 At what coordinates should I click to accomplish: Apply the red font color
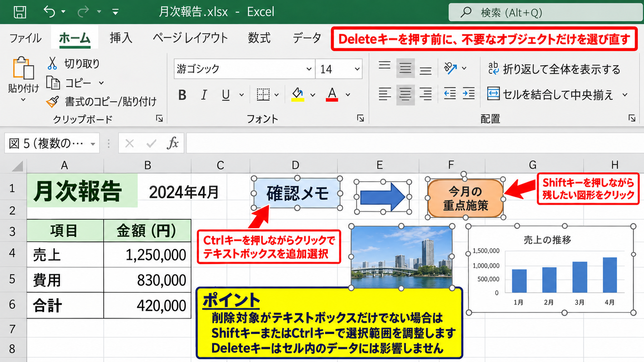[x=332, y=95]
